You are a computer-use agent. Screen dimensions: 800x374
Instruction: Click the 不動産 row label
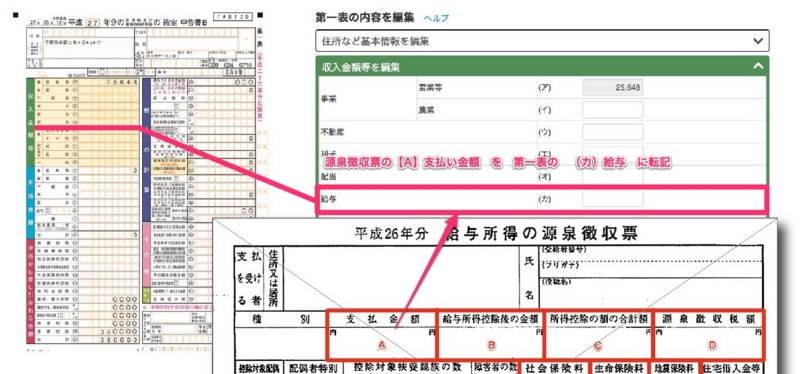332,132
